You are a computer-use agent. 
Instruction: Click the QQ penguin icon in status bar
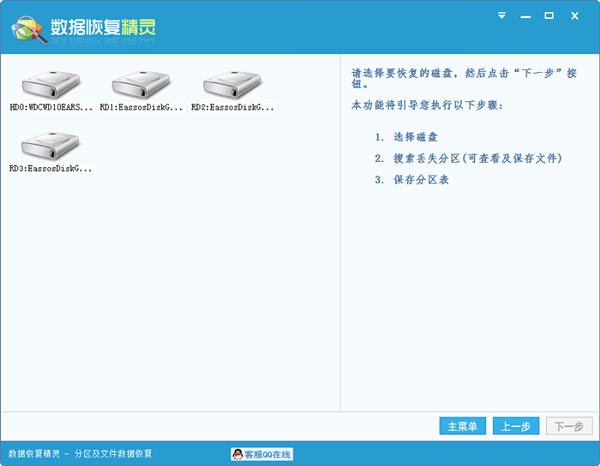click(239, 454)
